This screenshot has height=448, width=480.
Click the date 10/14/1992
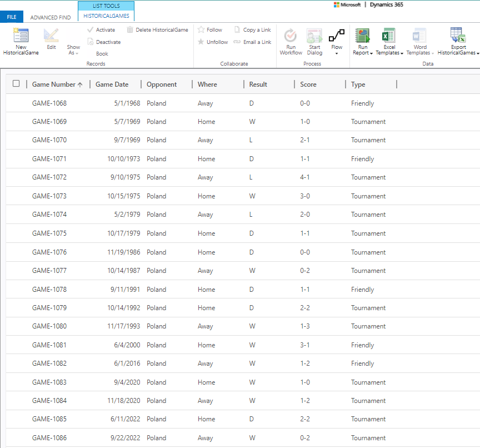(124, 308)
